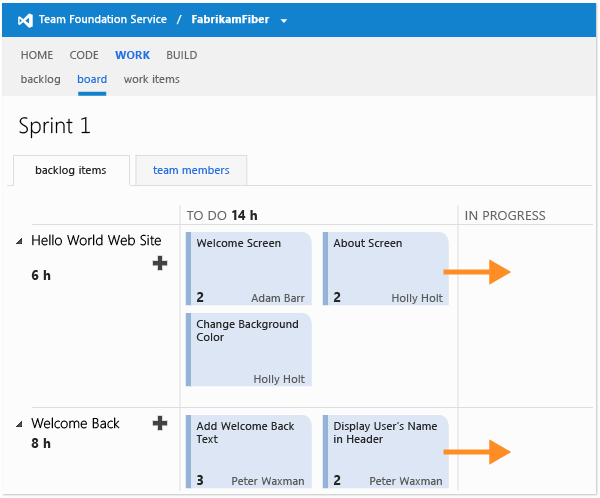Switch to the team members tab
The height and width of the screenshot is (498, 600).
point(191,170)
